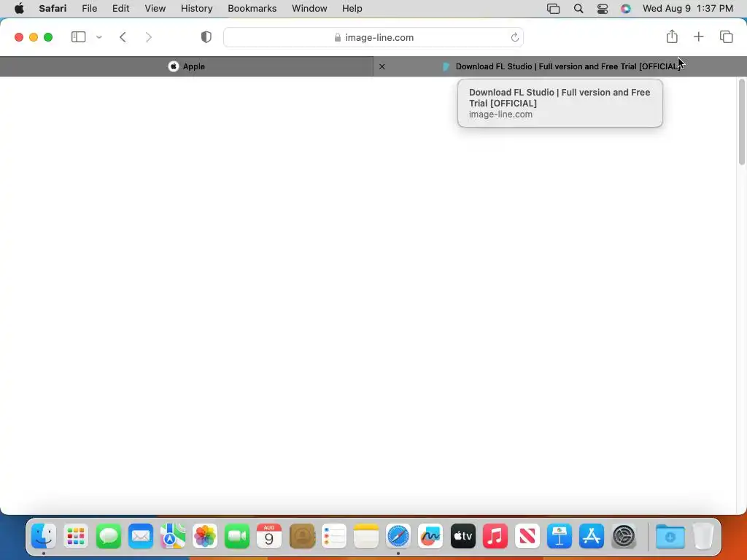Add a new tab with plus button
The height and width of the screenshot is (560, 747).
(698, 36)
